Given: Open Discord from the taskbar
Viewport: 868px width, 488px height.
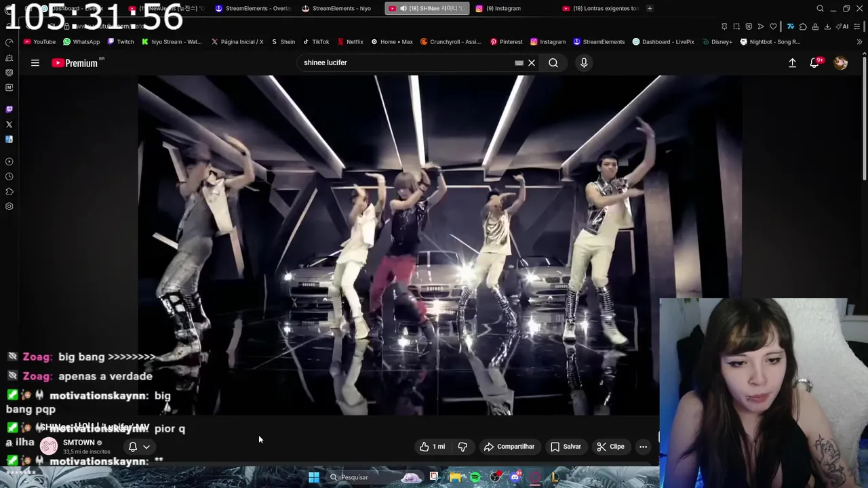Looking at the screenshot, I should click(x=515, y=477).
